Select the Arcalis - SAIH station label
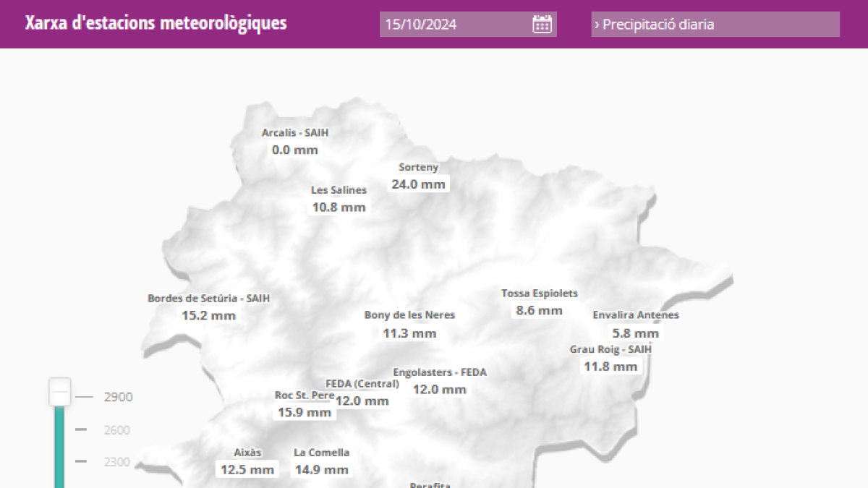The width and height of the screenshot is (868, 488). click(x=294, y=133)
